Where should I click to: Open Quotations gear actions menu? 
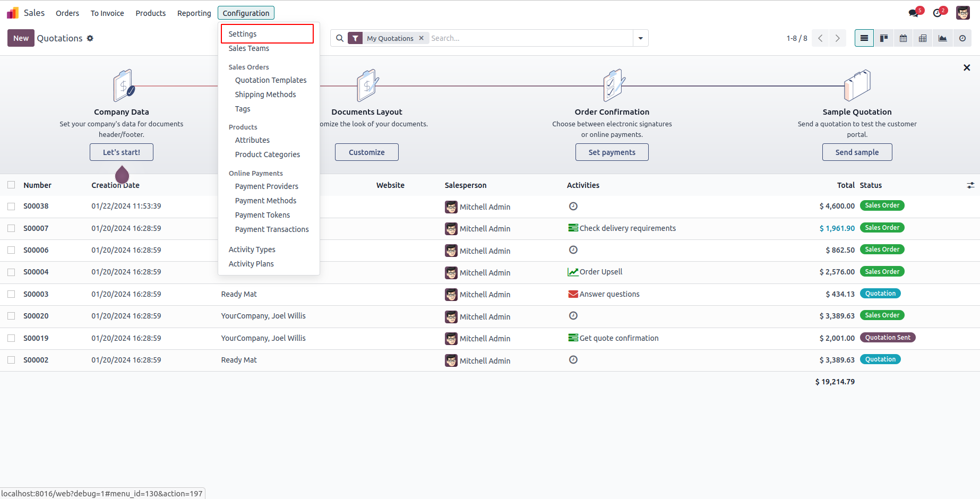[90, 38]
